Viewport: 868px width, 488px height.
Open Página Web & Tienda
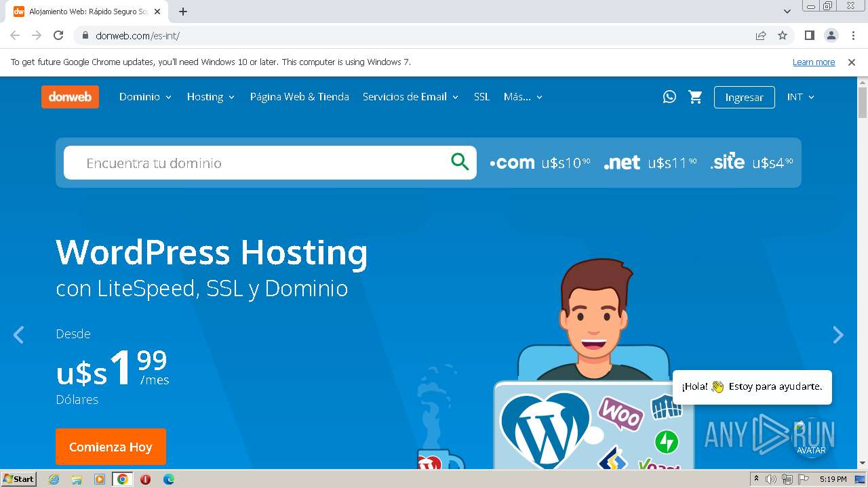point(299,97)
